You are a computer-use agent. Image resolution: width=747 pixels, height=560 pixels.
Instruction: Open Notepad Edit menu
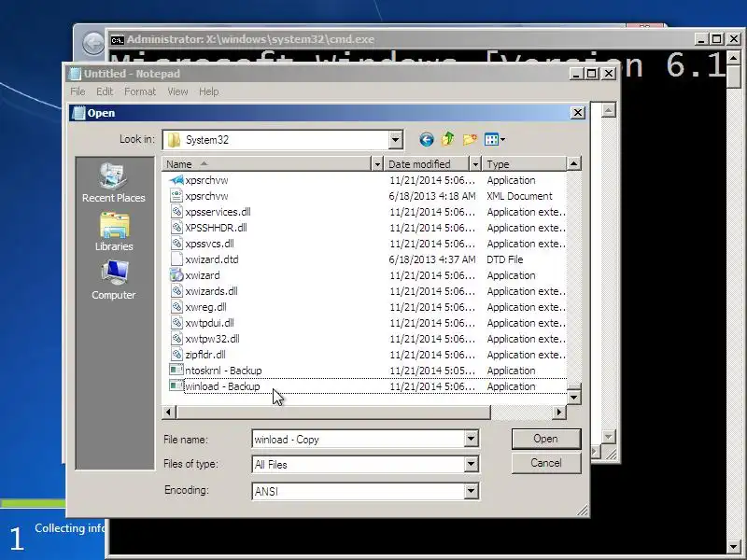coord(105,91)
